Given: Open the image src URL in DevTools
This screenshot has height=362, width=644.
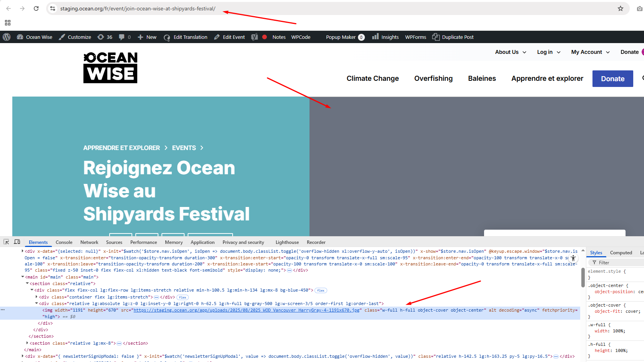Looking at the screenshot, I should pos(246,310).
